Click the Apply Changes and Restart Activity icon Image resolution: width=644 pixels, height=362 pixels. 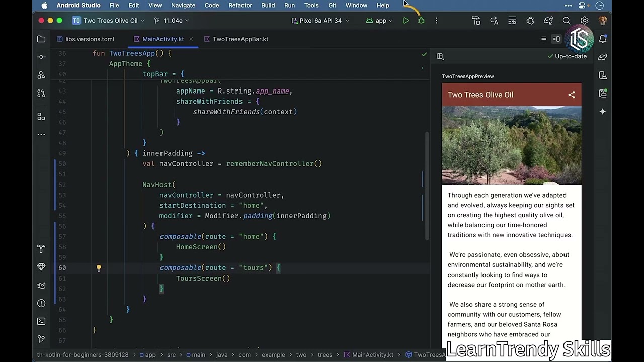(x=476, y=21)
